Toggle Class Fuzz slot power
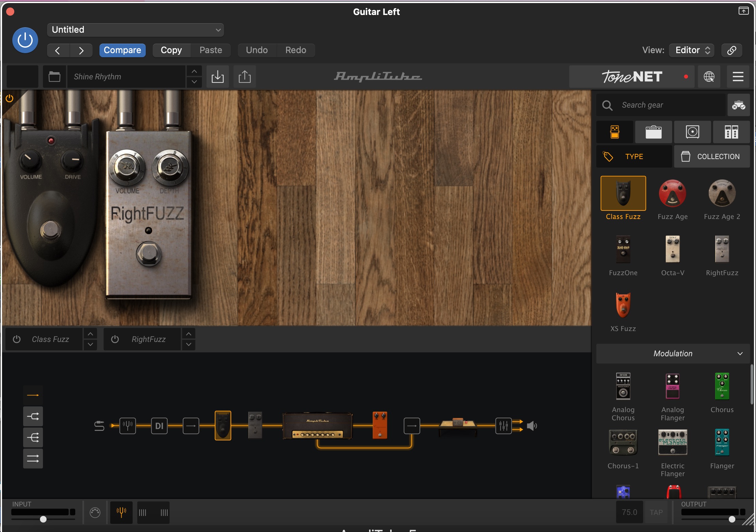756x532 pixels. coord(17,339)
